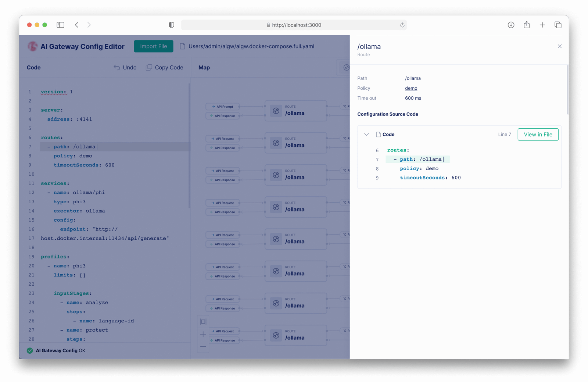588x382 pixels.
Task: Click the fit-to-view icon on the map
Action: pos(203,321)
